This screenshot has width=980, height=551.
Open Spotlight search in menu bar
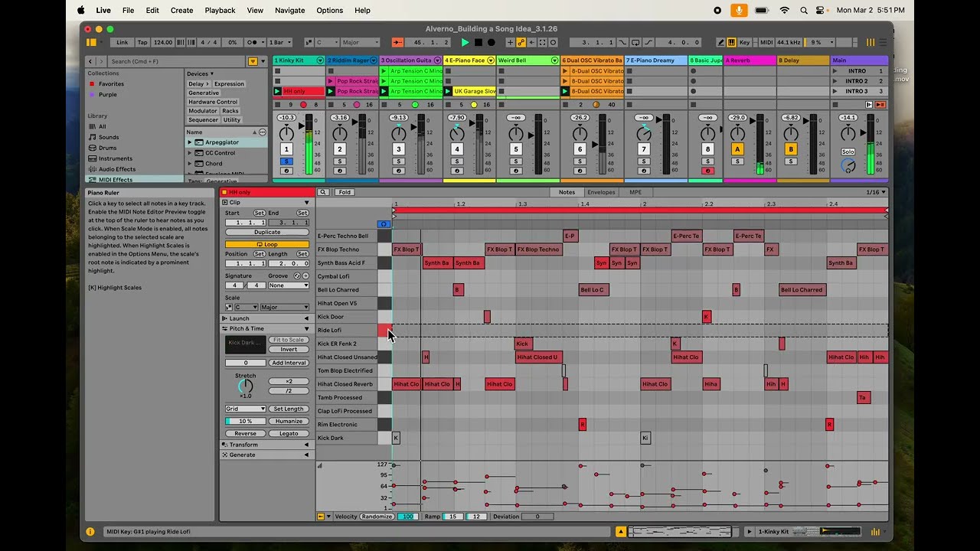pyautogui.click(x=804, y=10)
